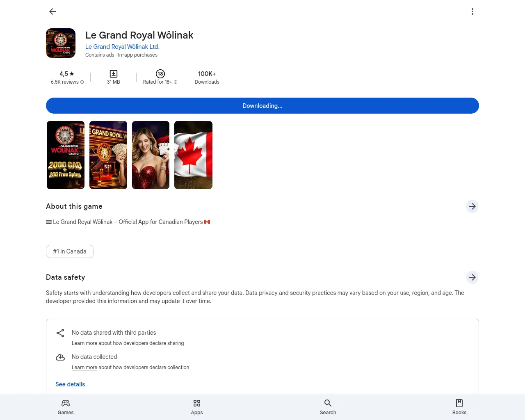Click the download size icon above 31 MB
The image size is (525, 420).
coord(114,74)
